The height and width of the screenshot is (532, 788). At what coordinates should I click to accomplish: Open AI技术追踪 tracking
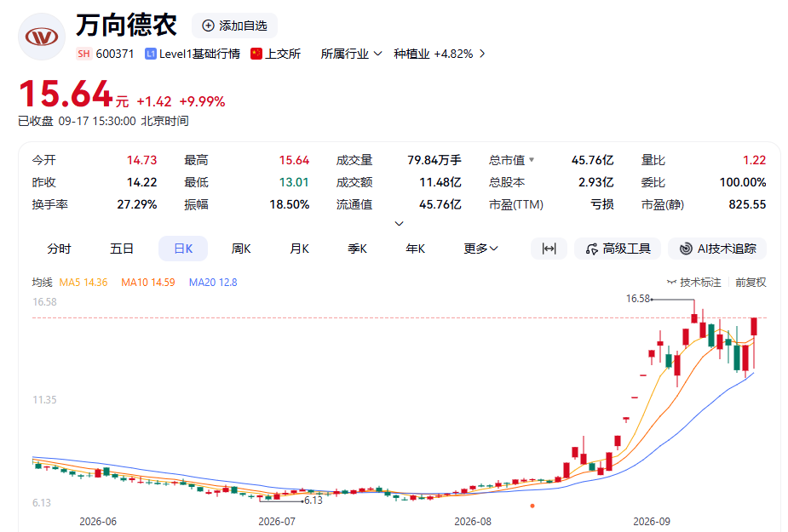tap(717, 249)
